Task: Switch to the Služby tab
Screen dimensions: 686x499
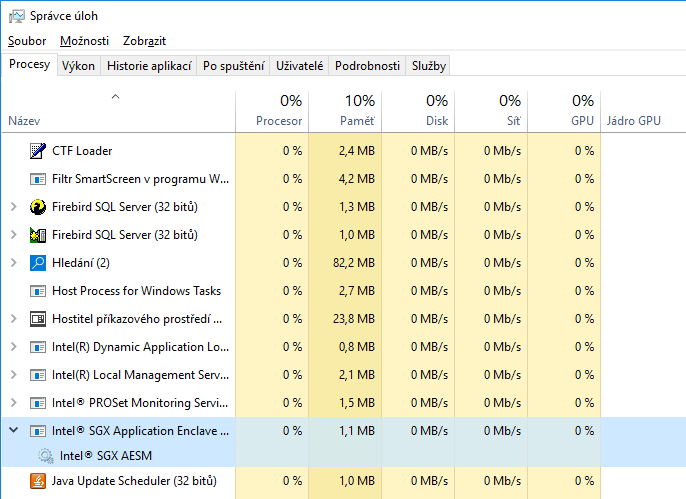Action: (x=429, y=66)
